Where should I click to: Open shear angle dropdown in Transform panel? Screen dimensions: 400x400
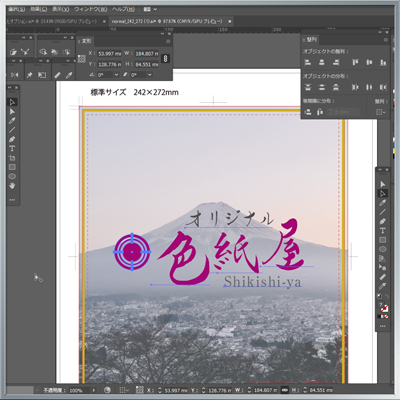click(150, 75)
